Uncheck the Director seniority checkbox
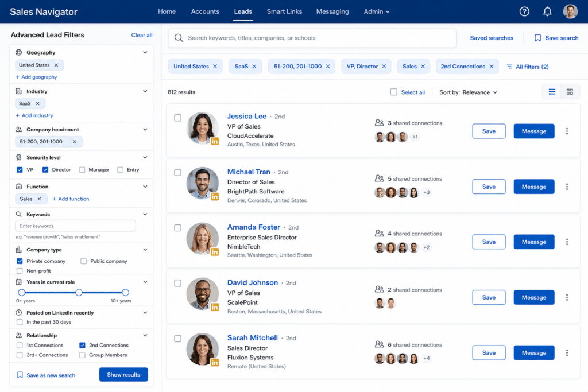 (45, 170)
